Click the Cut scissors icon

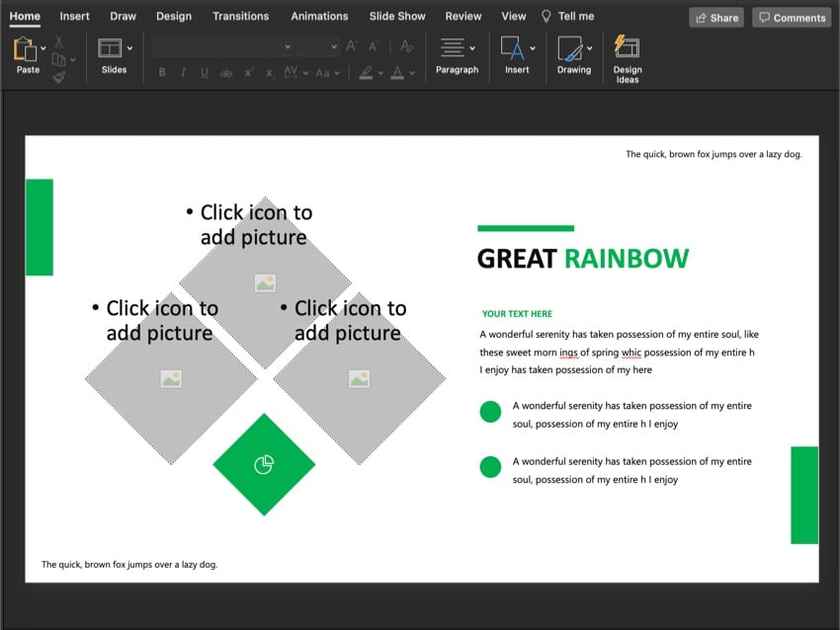pyautogui.click(x=58, y=41)
